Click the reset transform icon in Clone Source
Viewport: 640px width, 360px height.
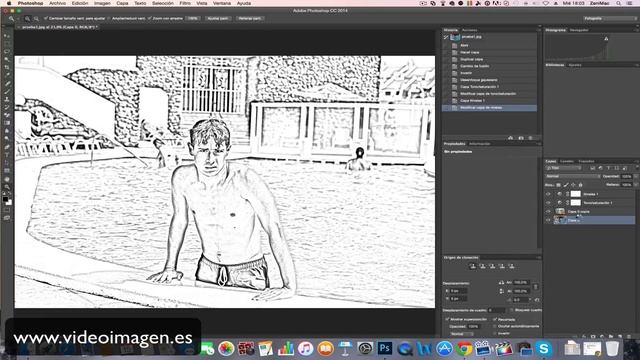pos(537,300)
